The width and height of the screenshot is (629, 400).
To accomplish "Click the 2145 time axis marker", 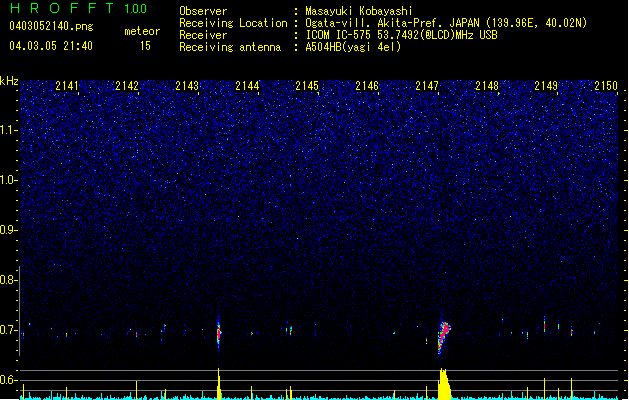I will tap(307, 85).
